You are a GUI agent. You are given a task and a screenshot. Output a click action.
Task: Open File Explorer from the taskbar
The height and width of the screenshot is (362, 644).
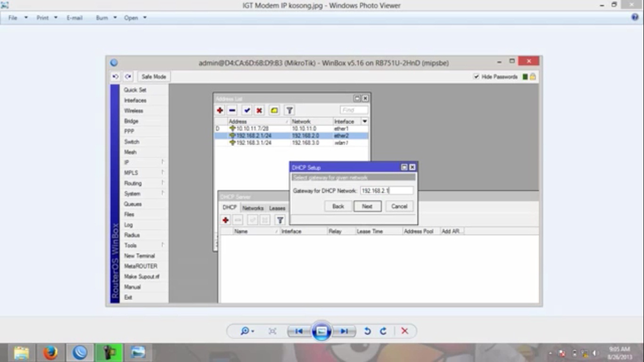[x=22, y=353]
